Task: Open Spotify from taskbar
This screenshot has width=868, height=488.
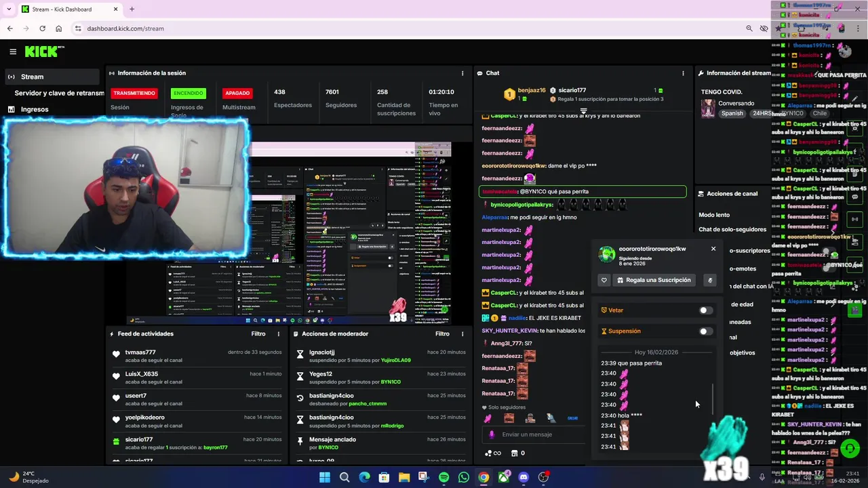Action: 443,477
